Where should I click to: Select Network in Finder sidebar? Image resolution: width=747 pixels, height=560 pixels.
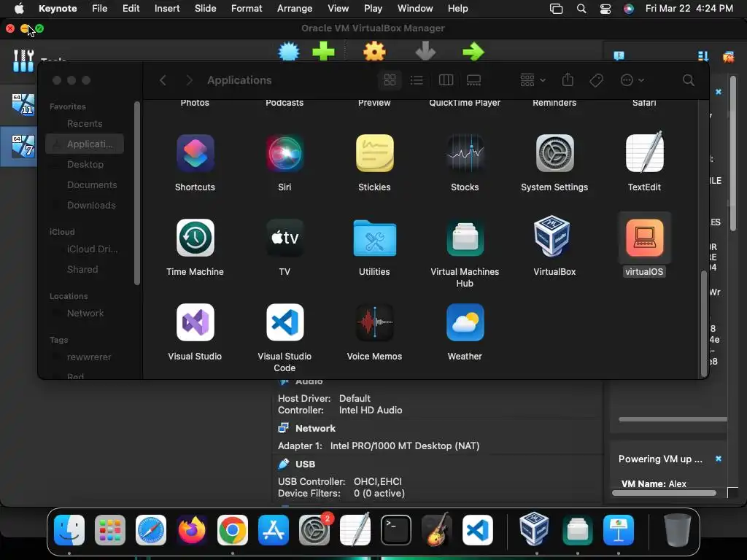click(x=85, y=314)
